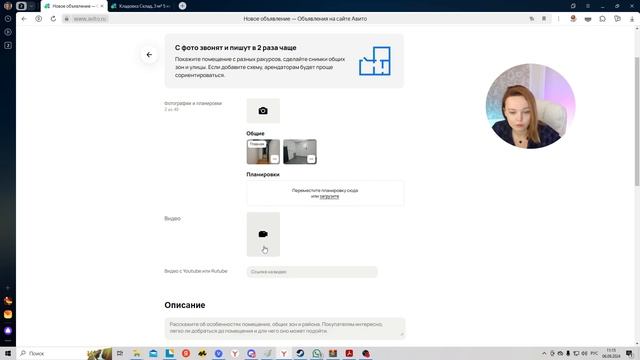
Task: Click the taskbar clock and date
Action: point(611,353)
